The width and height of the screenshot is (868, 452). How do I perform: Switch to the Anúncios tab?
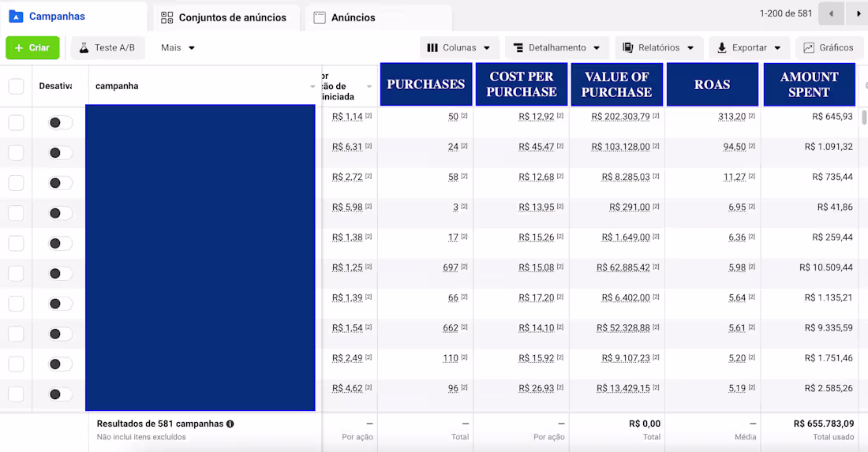pos(377,17)
